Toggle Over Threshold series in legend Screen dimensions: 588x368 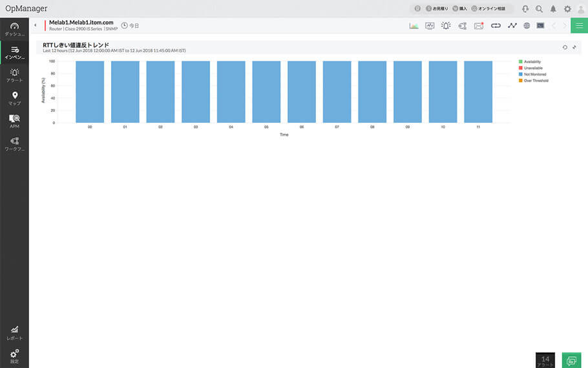(536, 81)
